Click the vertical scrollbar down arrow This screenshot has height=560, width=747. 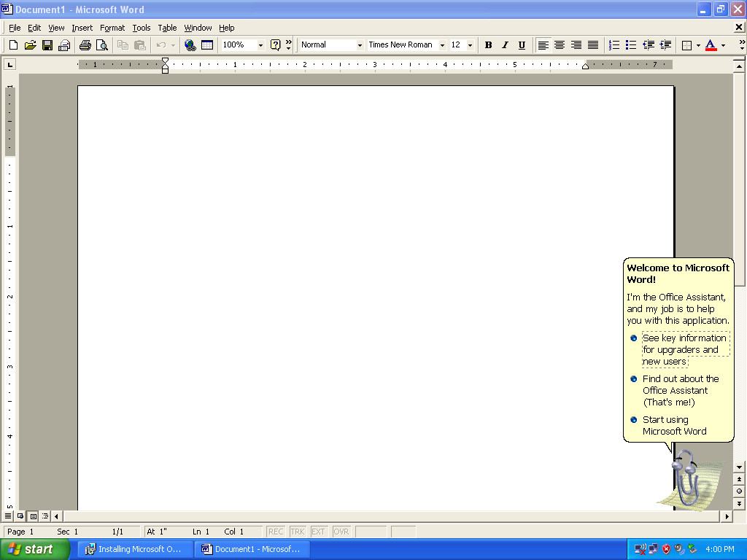click(739, 467)
